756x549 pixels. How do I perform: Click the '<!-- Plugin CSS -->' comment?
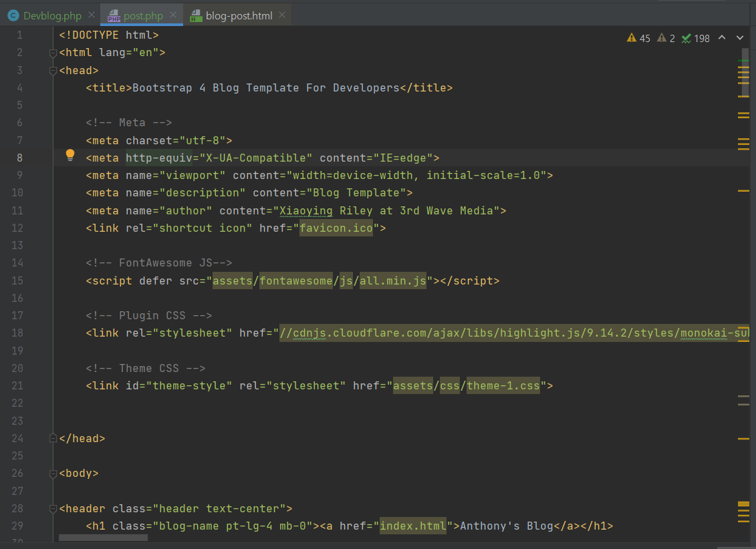tap(149, 315)
